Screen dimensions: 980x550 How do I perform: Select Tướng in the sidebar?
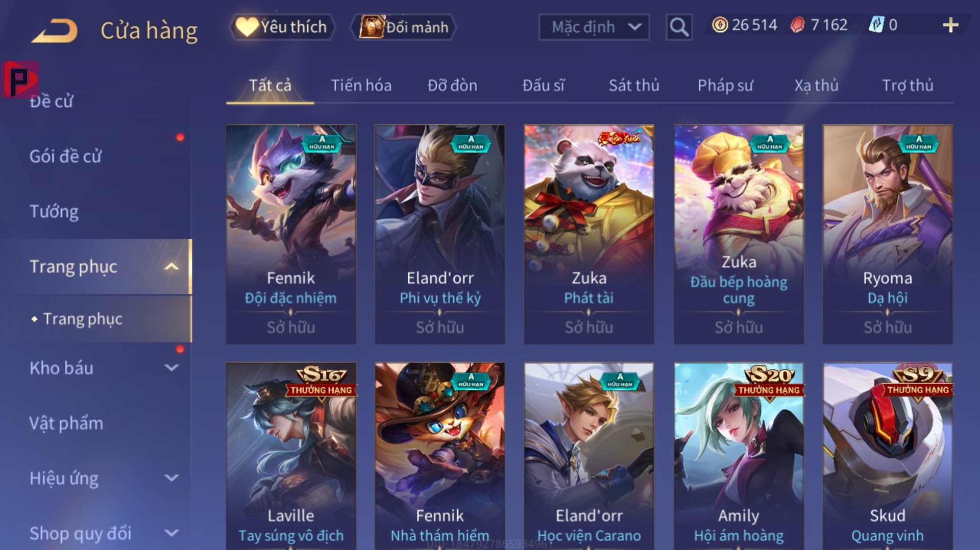[54, 211]
